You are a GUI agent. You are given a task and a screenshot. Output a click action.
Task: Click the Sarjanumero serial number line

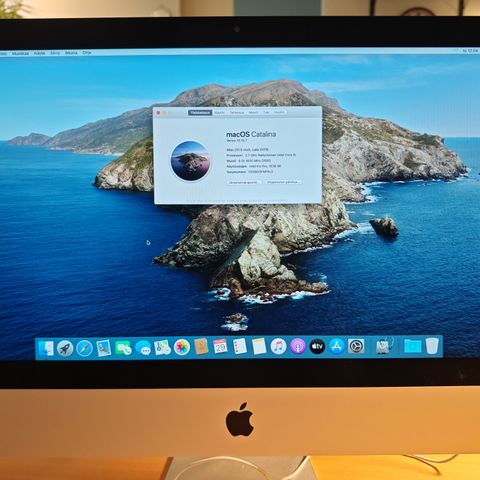point(250,172)
